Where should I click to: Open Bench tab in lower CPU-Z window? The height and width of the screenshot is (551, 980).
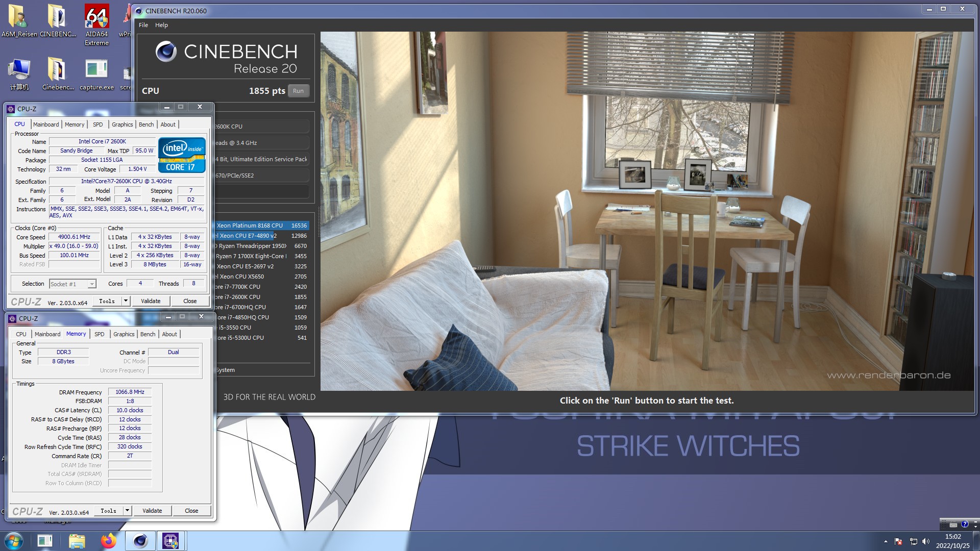coord(148,334)
